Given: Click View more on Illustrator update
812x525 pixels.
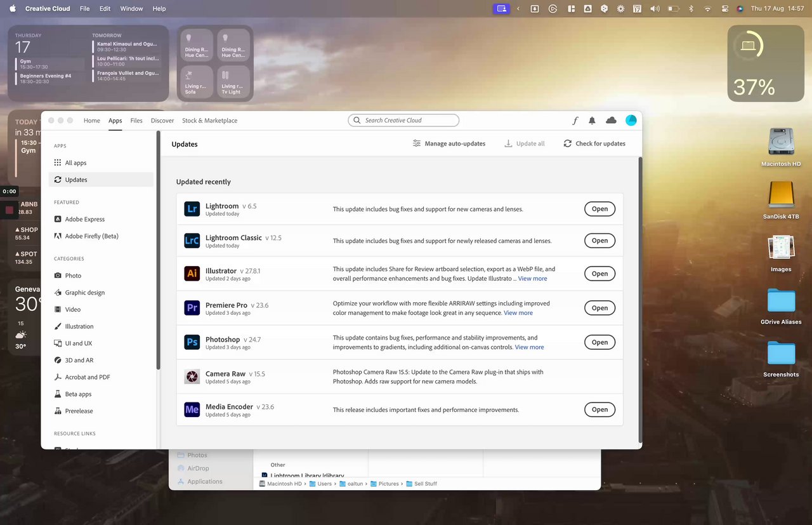Looking at the screenshot, I should tap(532, 279).
